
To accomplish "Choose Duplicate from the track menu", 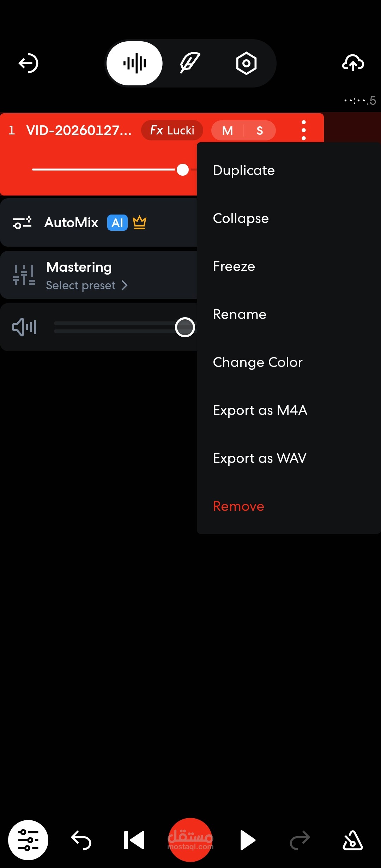I will pyautogui.click(x=244, y=170).
